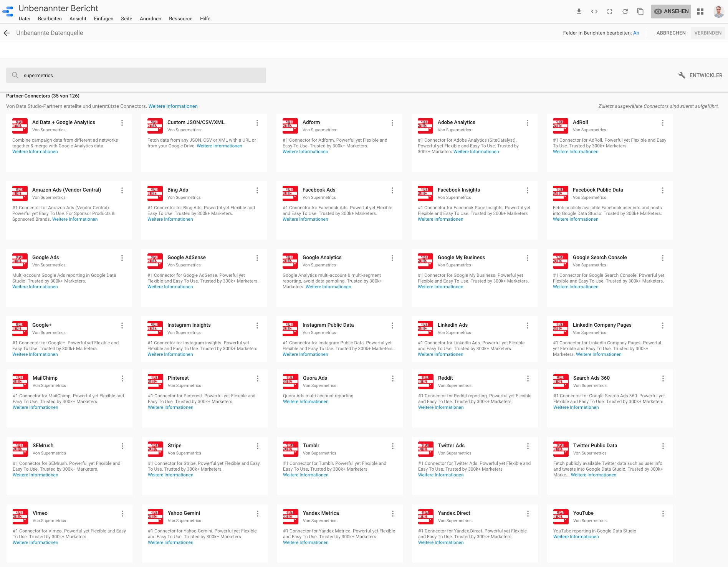
Task: Open more options for Adobe Analytics
Action: [528, 123]
